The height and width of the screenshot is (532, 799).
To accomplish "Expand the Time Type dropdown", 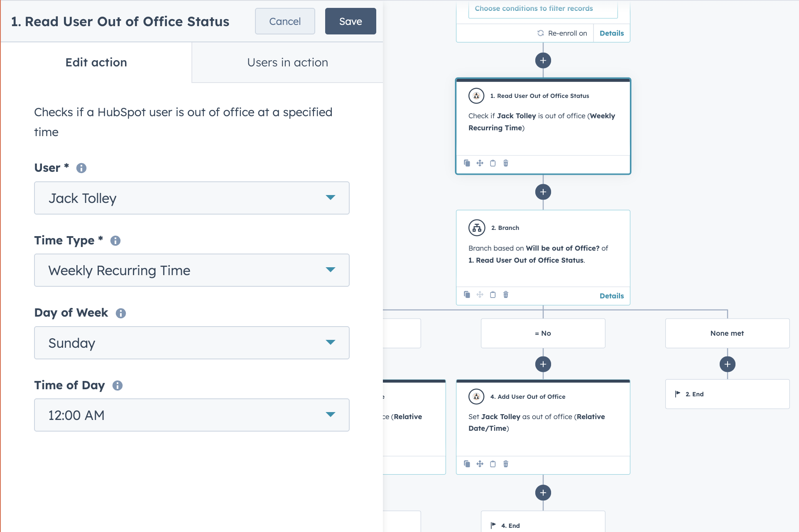I will click(x=191, y=270).
